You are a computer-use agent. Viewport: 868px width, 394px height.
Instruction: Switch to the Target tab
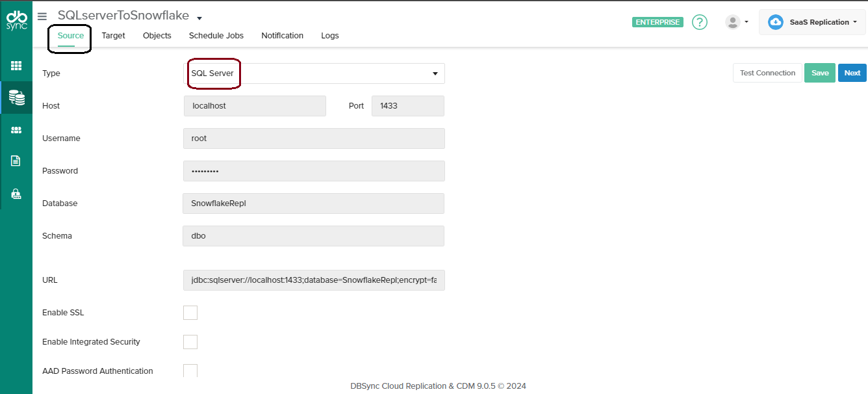[x=114, y=36]
